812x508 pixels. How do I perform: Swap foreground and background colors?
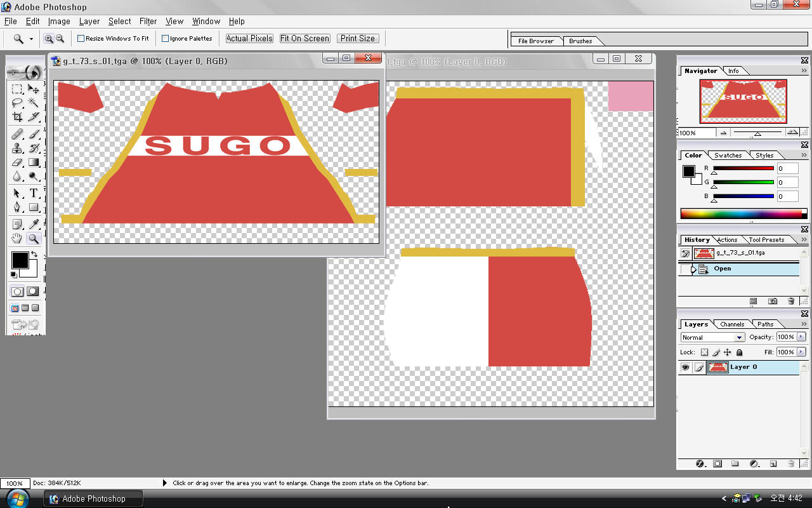pos(34,255)
